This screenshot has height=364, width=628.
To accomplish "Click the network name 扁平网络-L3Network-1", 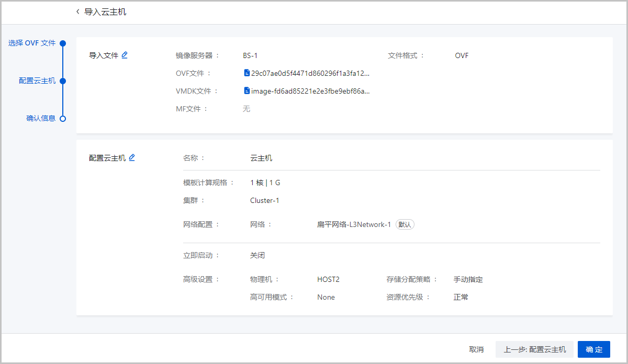I will [x=354, y=224].
